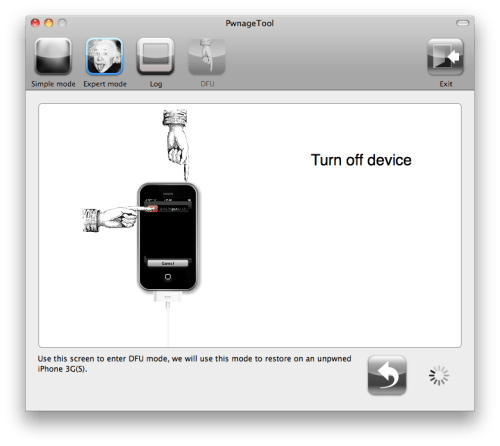Click the red power-off slider on the iPhone
500x446 pixels.
(x=152, y=209)
